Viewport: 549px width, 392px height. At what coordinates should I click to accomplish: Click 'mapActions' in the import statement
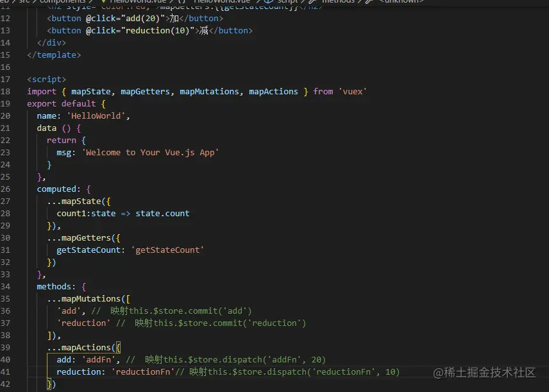click(273, 92)
